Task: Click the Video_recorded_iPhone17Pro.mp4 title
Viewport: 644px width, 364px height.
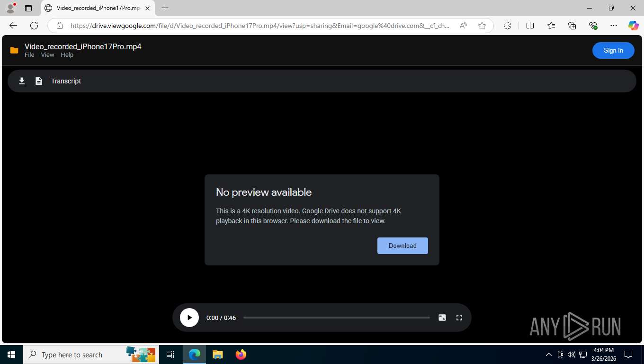Action: 83,46
